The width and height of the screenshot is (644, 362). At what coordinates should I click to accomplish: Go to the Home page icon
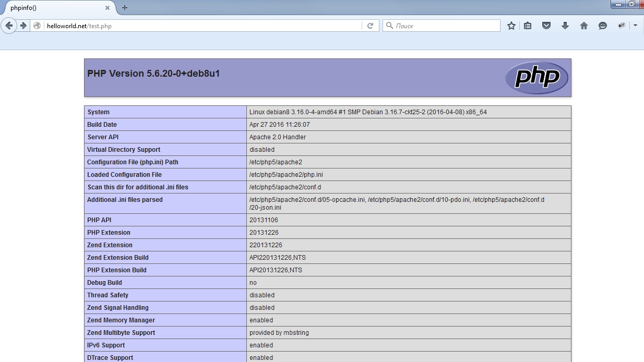[x=584, y=26]
